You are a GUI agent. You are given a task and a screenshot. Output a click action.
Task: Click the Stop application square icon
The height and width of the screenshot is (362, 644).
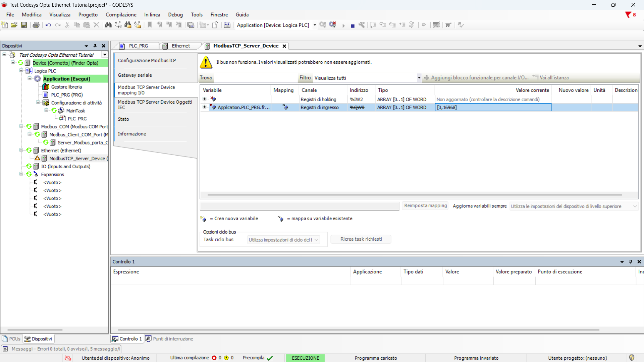click(x=353, y=25)
